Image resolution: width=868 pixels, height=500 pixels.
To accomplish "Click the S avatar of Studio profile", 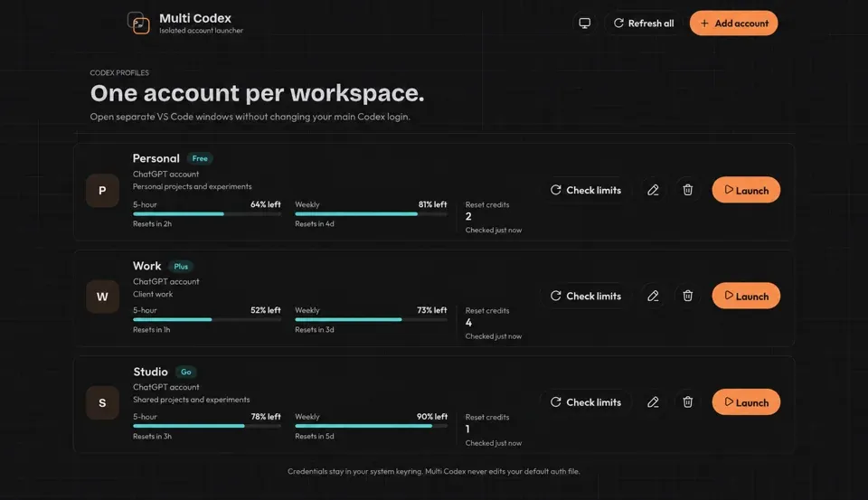I will pos(102,403).
